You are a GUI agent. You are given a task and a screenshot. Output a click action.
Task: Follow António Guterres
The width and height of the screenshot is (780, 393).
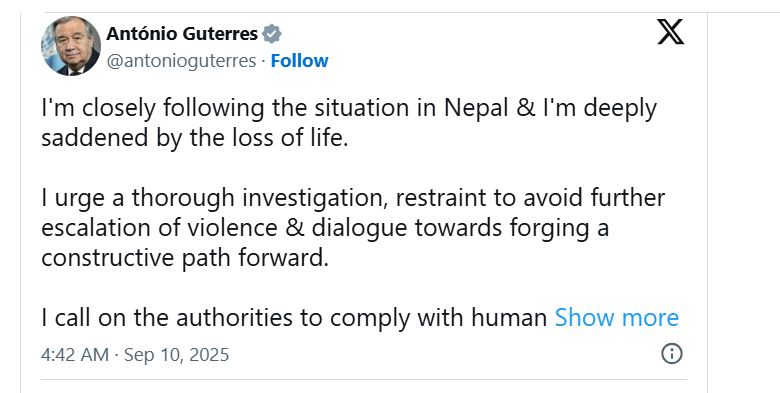299,61
